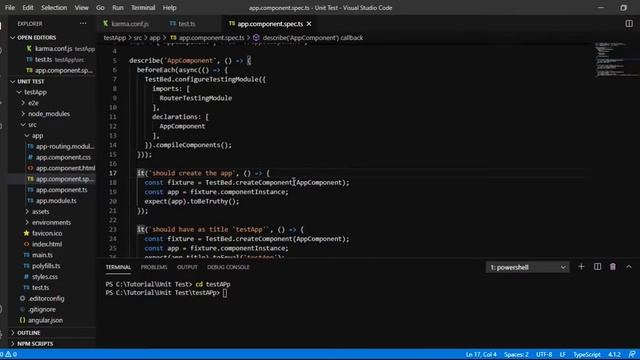Click TypeScript version 4.1.2 in status bar

click(614, 354)
